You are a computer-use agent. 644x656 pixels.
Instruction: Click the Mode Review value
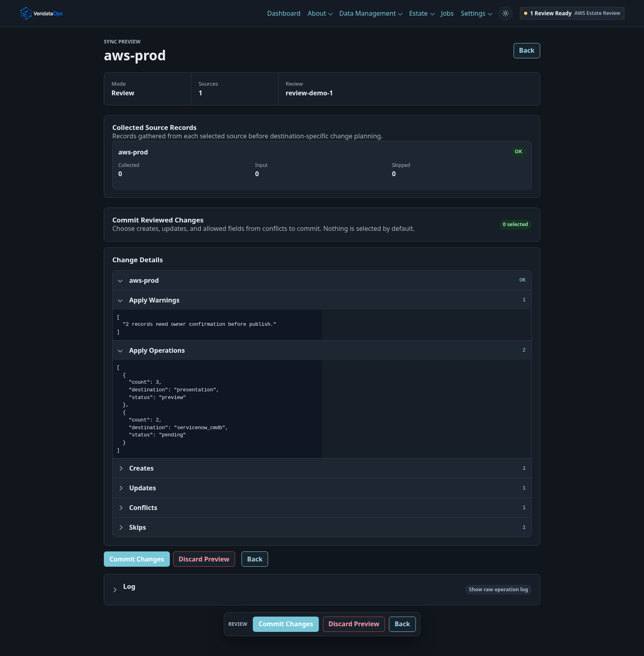pos(123,93)
